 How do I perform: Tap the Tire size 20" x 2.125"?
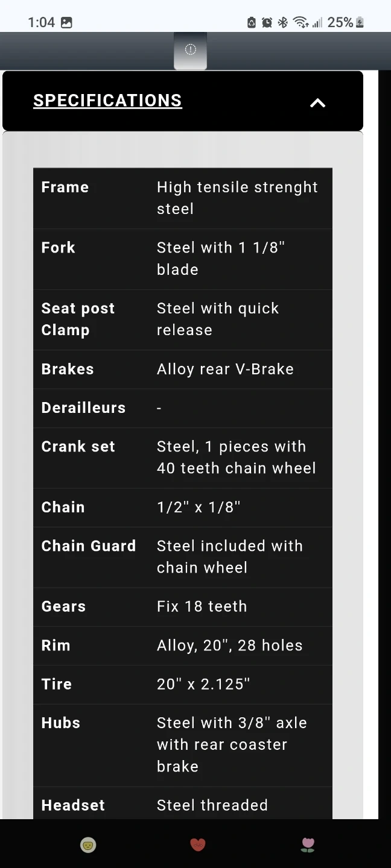click(x=203, y=684)
